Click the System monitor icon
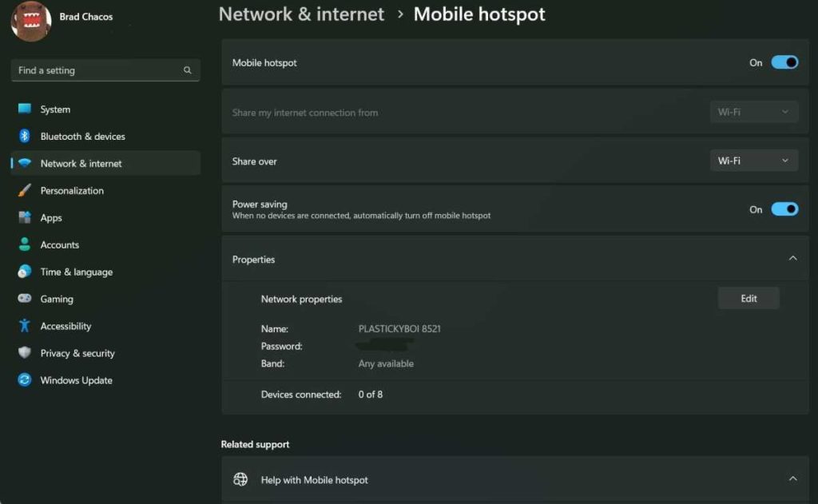Viewport: 818px width, 504px height. tap(25, 109)
